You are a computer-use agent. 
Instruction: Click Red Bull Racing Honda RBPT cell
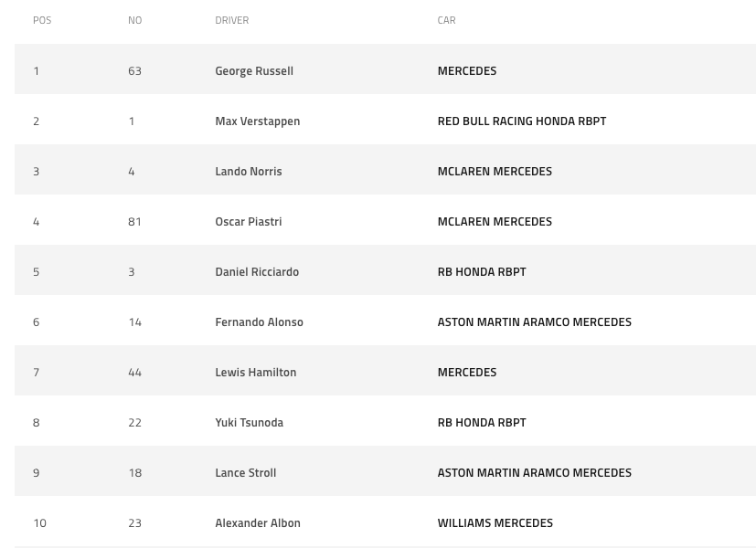click(521, 121)
